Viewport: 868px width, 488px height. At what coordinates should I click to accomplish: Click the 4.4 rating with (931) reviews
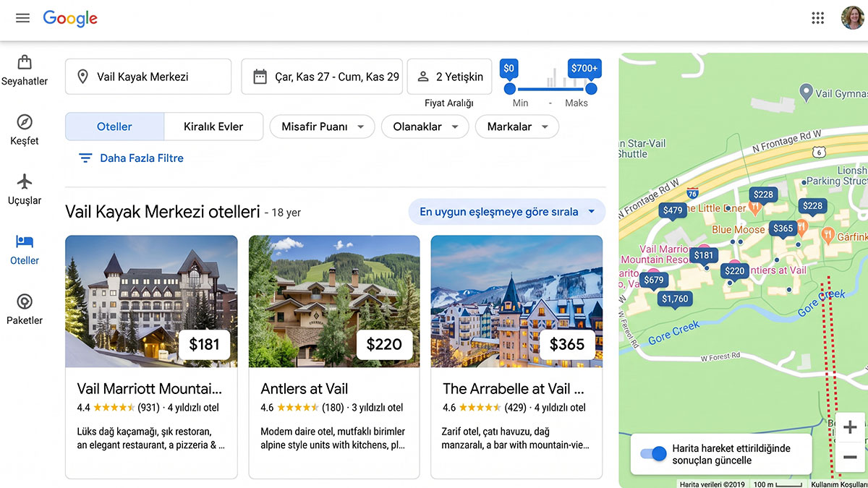tap(118, 408)
